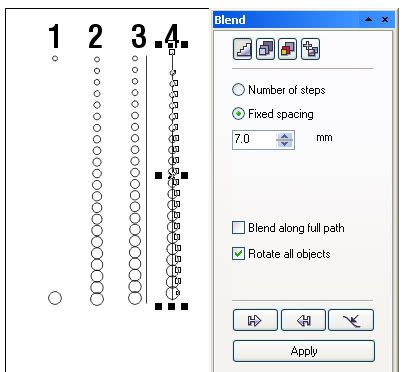Image resolution: width=404 pixels, height=372 pixels.
Task: Click the End object button icon
Action: pyautogui.click(x=303, y=320)
